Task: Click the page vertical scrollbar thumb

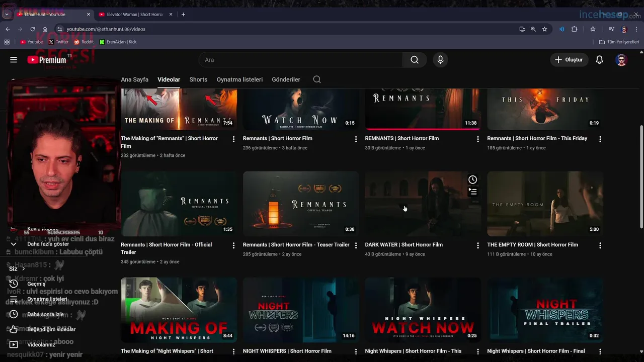Action: pyautogui.click(x=641, y=176)
